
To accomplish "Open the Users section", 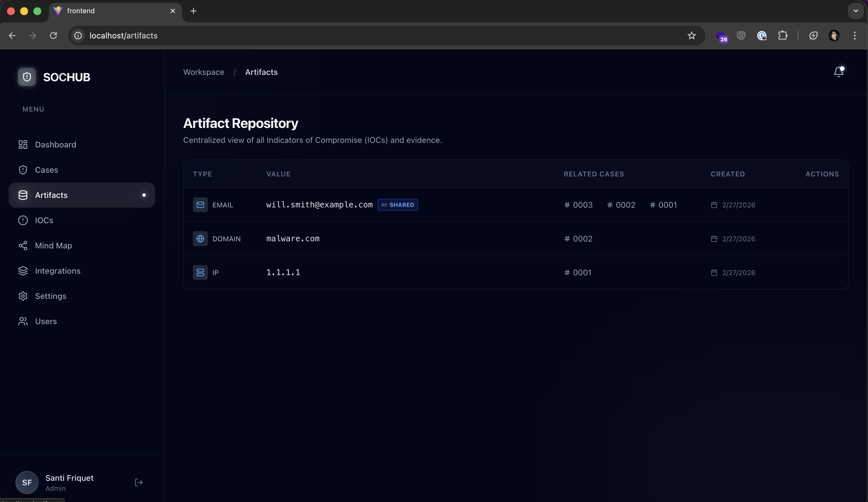I will pyautogui.click(x=46, y=321).
